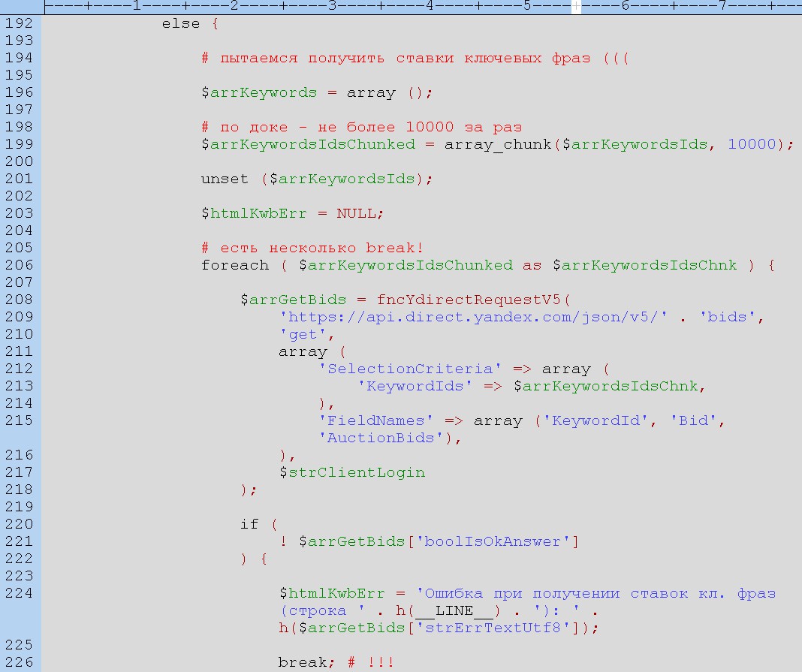Click line number 206 in the gutter

click(19, 265)
